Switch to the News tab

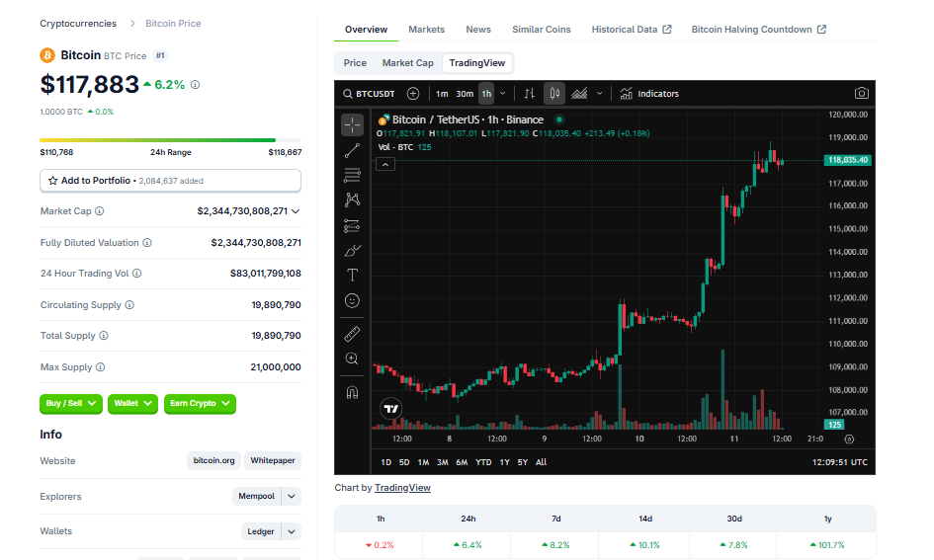point(478,30)
